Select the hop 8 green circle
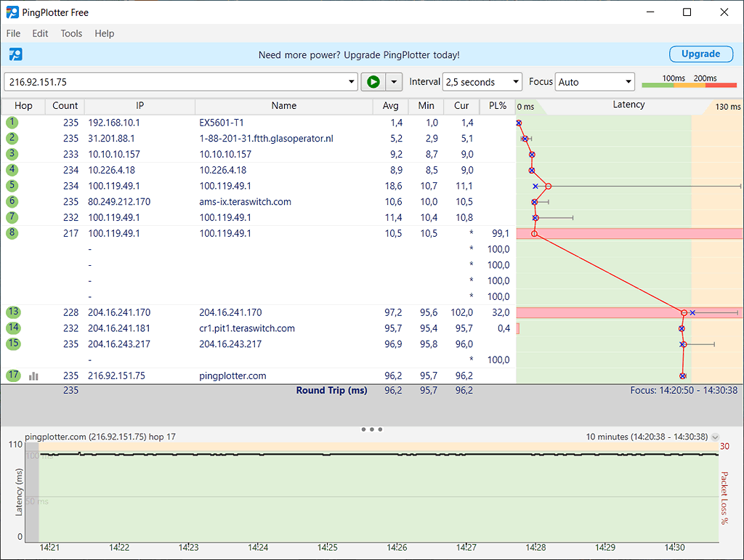This screenshot has height=560, width=744. tap(12, 233)
